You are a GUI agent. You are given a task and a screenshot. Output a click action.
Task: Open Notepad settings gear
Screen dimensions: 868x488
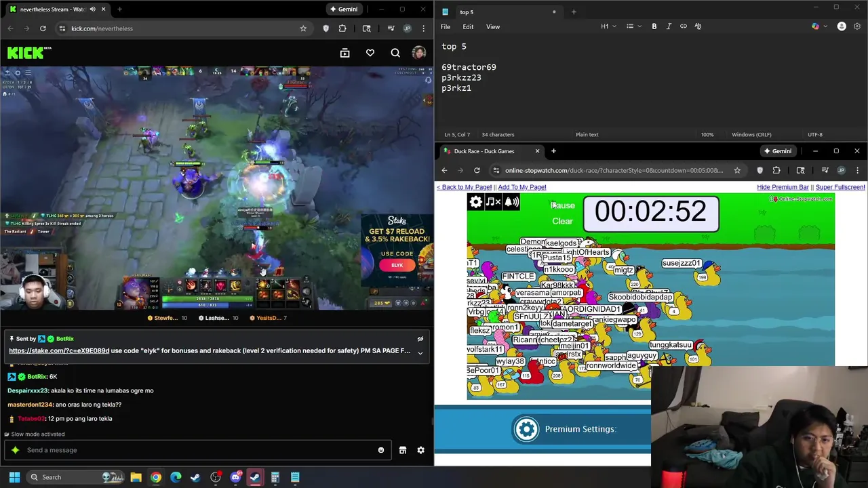[857, 26]
